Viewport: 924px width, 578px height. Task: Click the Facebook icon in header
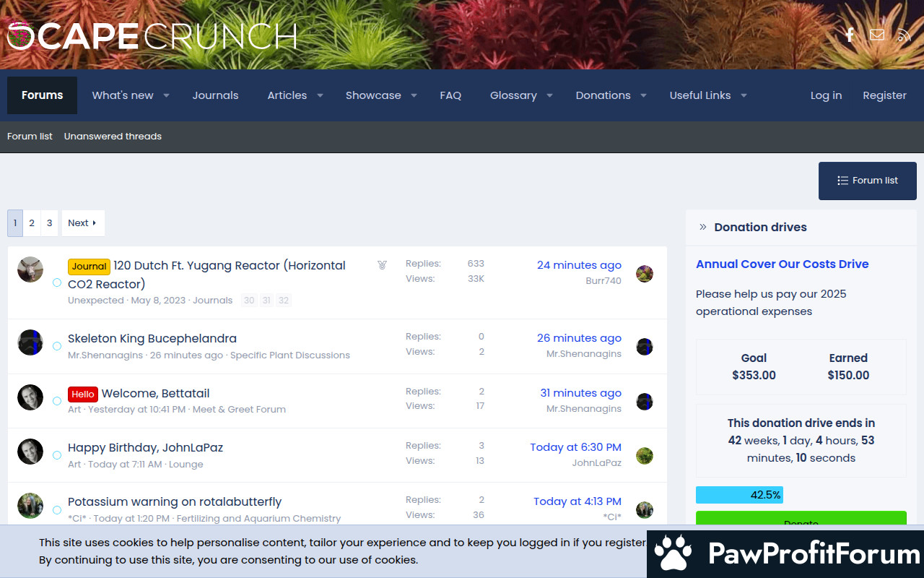point(850,35)
